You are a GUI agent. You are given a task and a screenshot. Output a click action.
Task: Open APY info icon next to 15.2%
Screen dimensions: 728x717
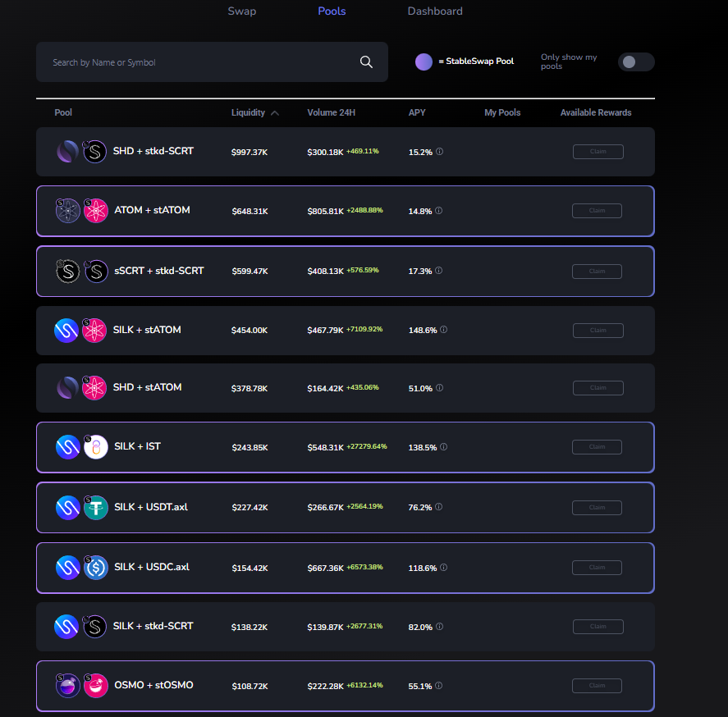pyautogui.click(x=439, y=151)
